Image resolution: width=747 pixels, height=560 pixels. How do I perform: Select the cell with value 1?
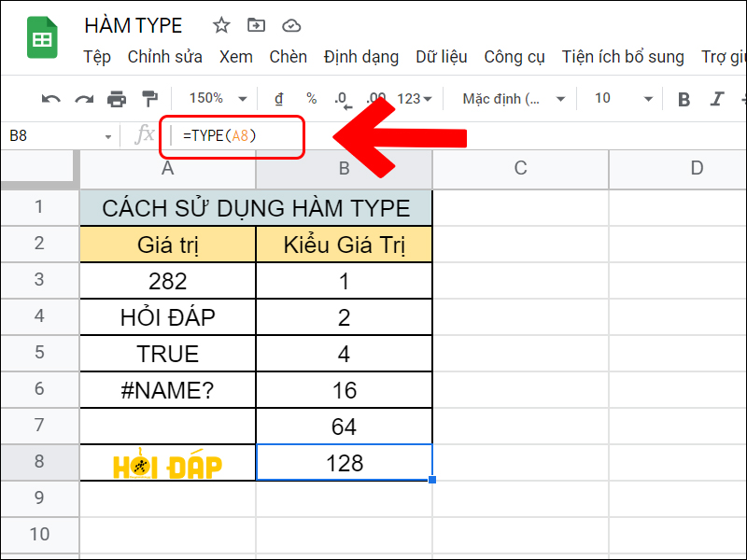tap(344, 281)
